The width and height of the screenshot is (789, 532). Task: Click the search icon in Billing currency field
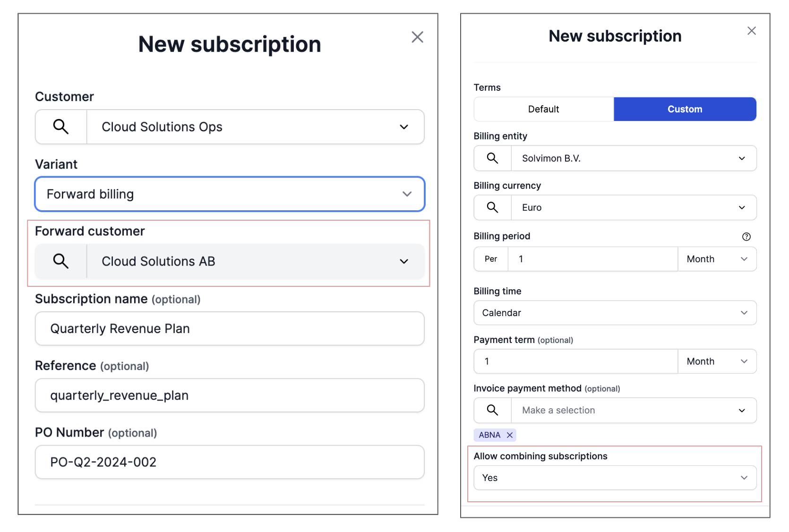(x=492, y=207)
